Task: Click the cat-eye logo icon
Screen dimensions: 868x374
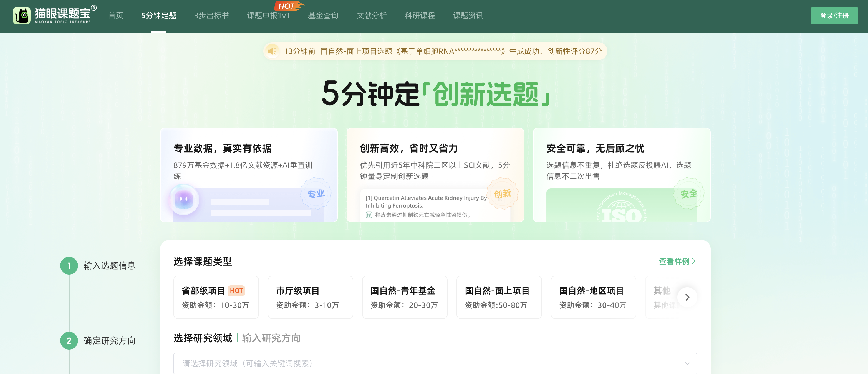Action: pyautogui.click(x=22, y=16)
